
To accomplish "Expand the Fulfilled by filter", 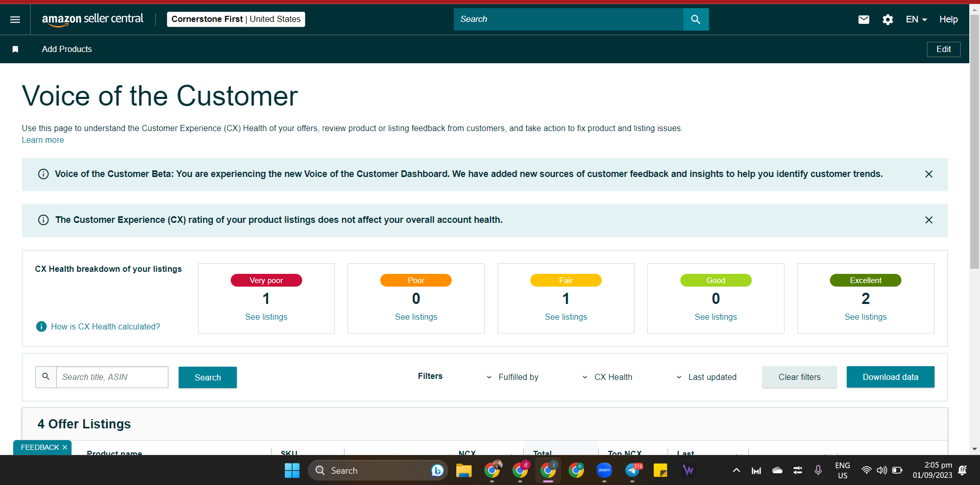I will (513, 377).
